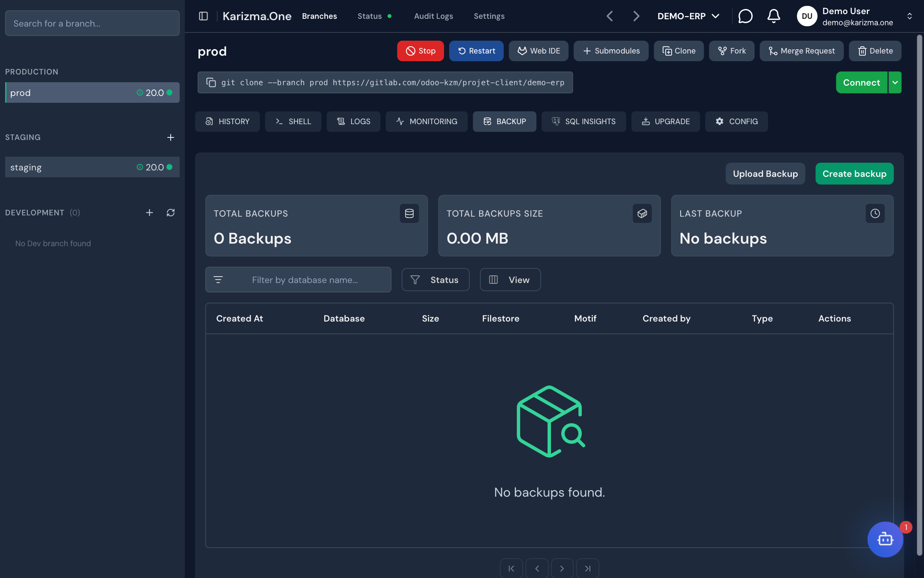The width and height of the screenshot is (924, 578).
Task: Navigate back with the header left arrow
Action: (x=610, y=16)
